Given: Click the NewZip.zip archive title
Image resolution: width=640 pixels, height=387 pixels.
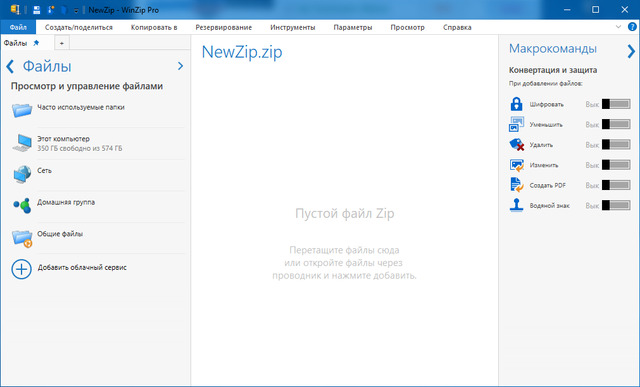Looking at the screenshot, I should point(242,52).
